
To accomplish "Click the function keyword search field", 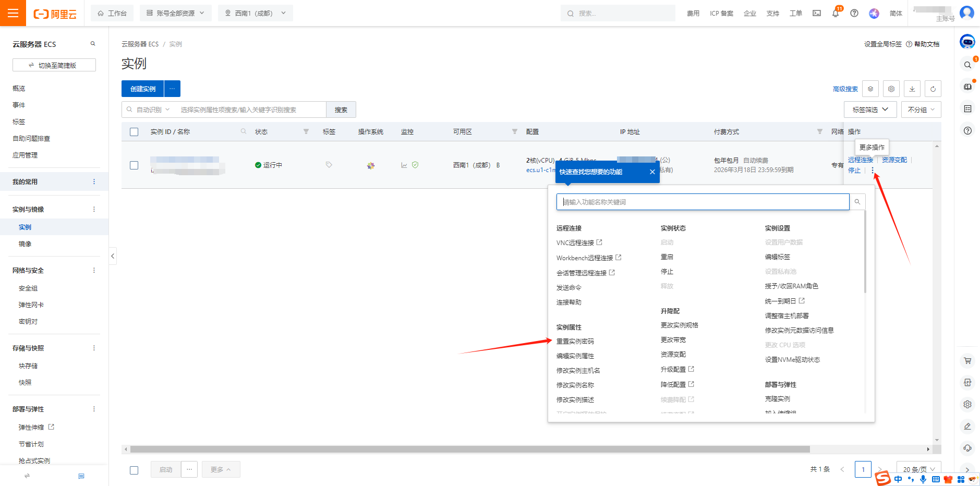I will click(x=702, y=202).
